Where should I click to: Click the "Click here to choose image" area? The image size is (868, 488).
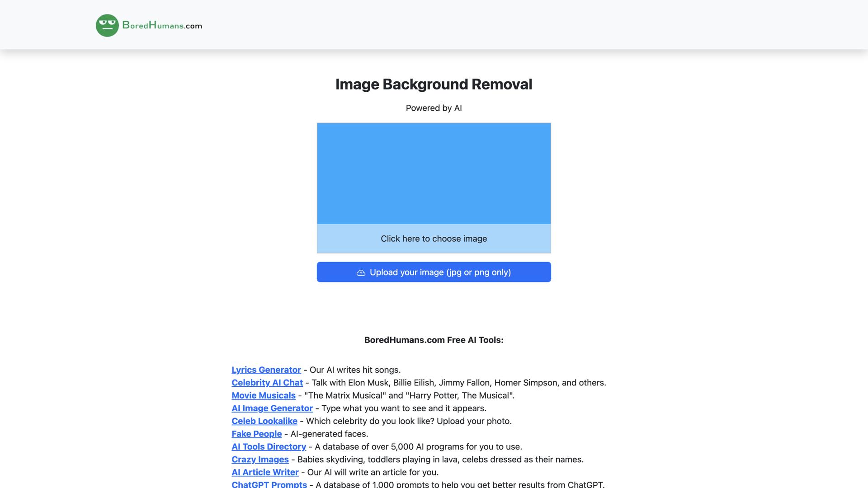434,239
